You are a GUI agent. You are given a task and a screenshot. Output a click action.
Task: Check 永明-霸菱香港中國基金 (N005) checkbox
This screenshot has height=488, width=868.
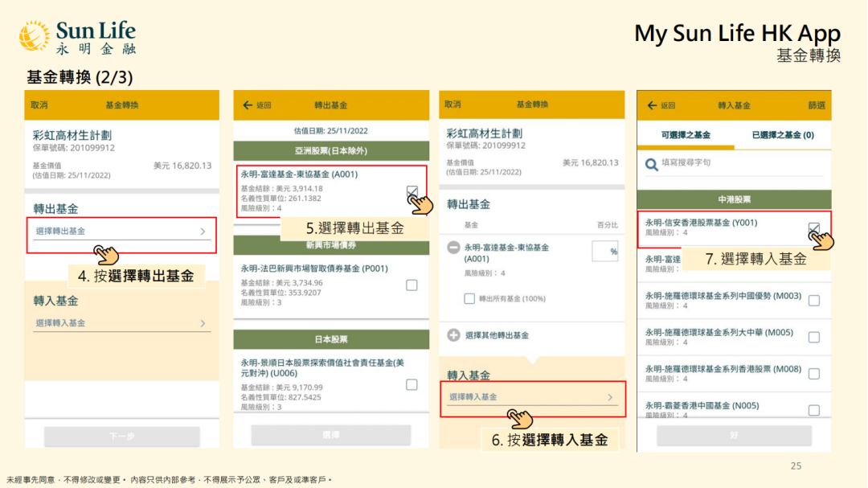click(813, 411)
